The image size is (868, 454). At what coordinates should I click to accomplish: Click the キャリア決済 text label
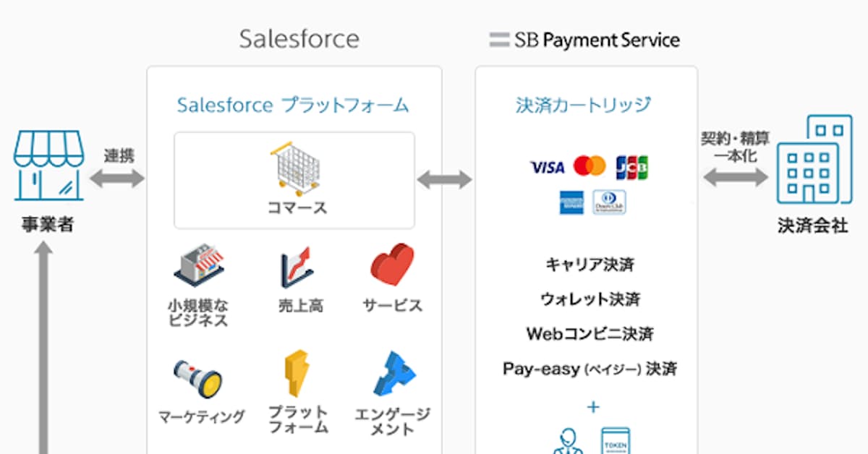coord(592,265)
